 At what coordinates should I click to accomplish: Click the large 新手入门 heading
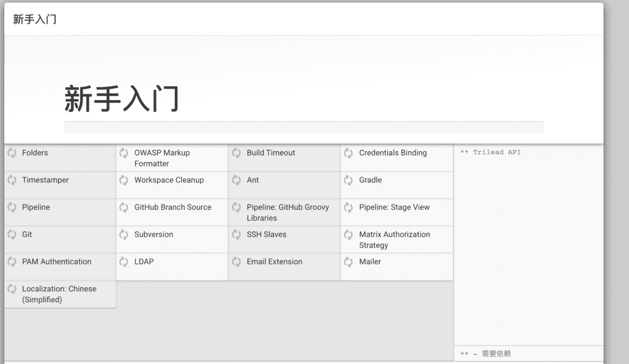coord(121,98)
